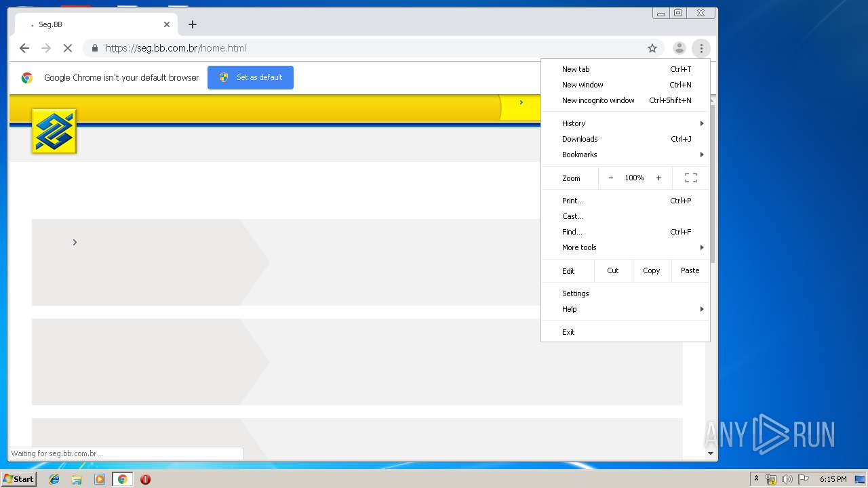Screen dimensions: 868x488
Task: Open the Opera icon in taskbar
Action: coord(145,479)
